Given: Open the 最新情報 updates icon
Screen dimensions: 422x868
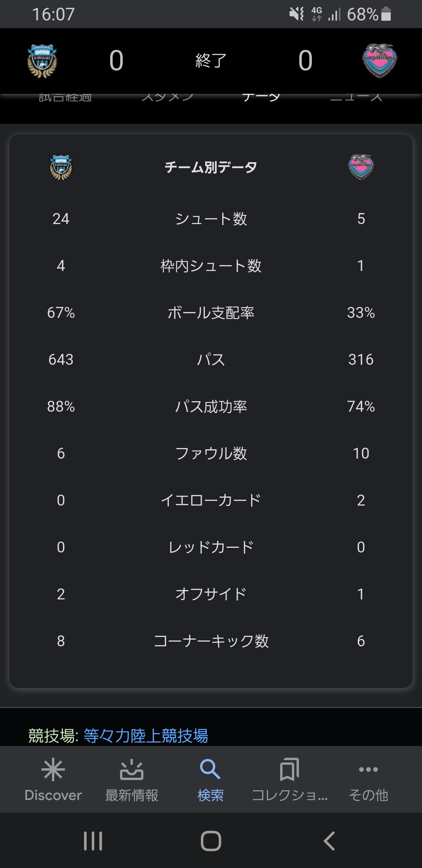Looking at the screenshot, I should [x=132, y=769].
